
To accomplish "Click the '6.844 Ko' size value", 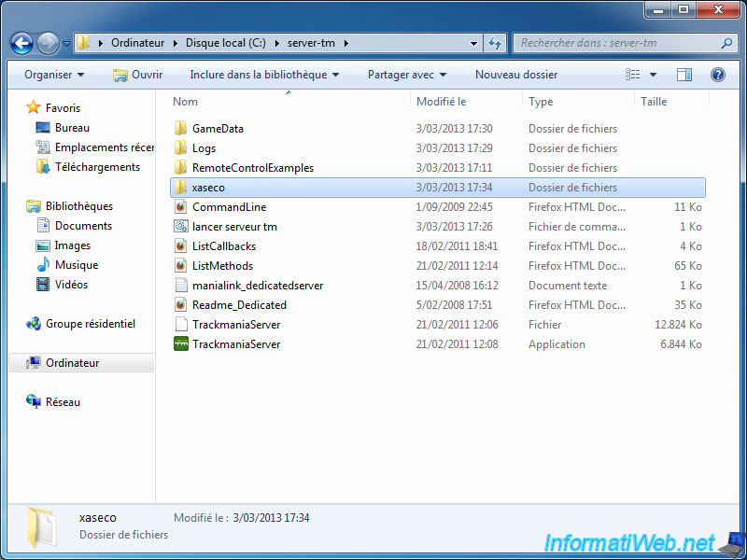I will pyautogui.click(x=681, y=344).
